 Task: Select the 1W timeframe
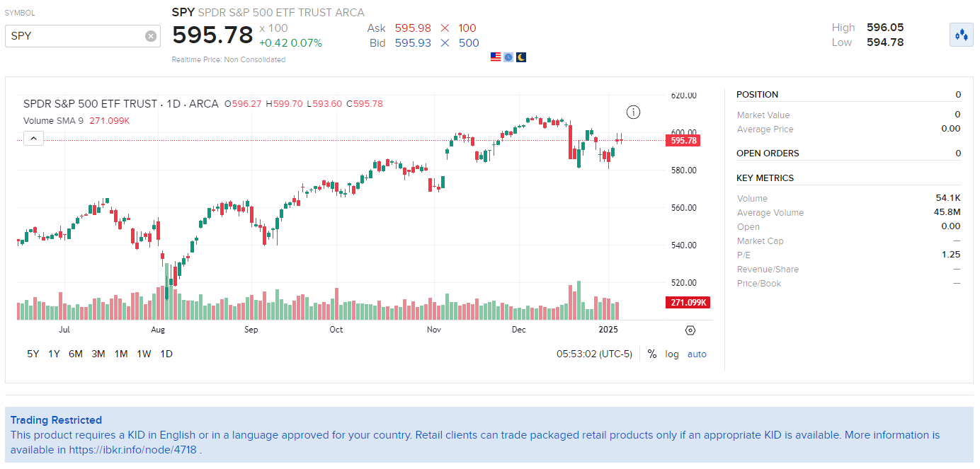tap(144, 353)
